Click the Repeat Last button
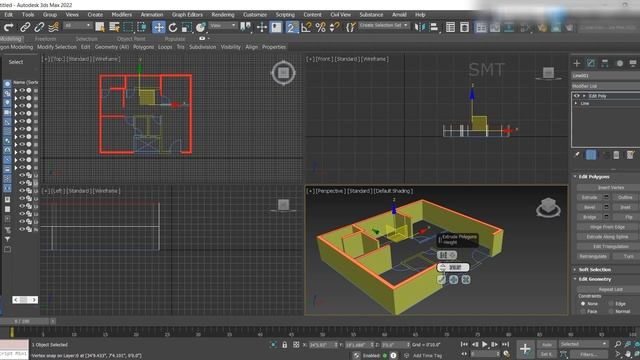 611,289
